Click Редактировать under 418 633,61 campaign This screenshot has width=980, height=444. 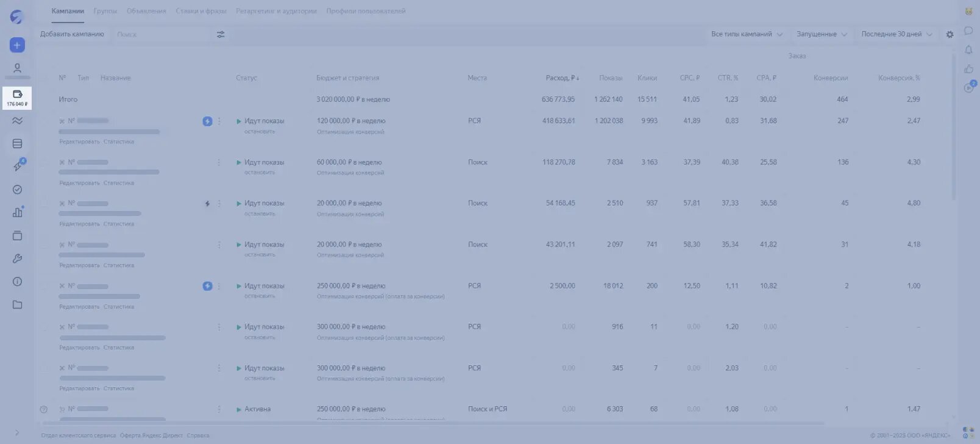(x=79, y=141)
